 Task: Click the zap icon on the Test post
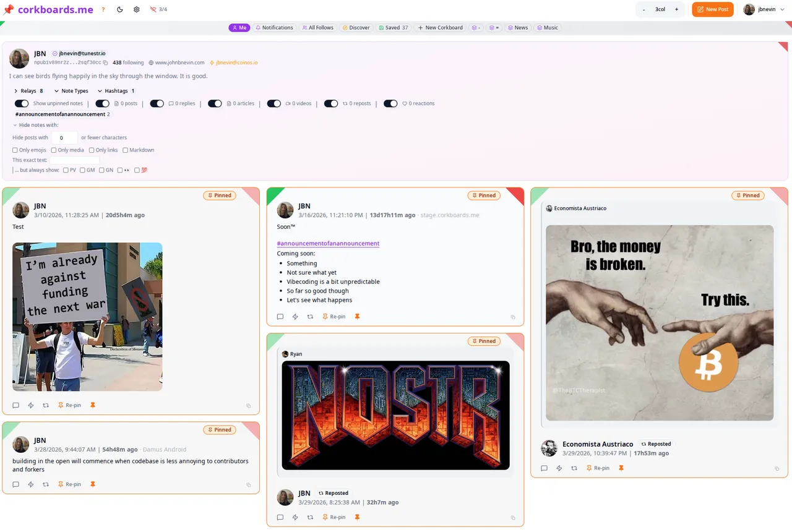click(31, 405)
